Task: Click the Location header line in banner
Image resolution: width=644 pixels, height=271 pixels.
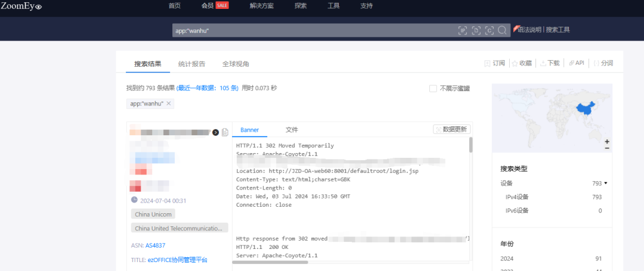Action: pyautogui.click(x=327, y=170)
